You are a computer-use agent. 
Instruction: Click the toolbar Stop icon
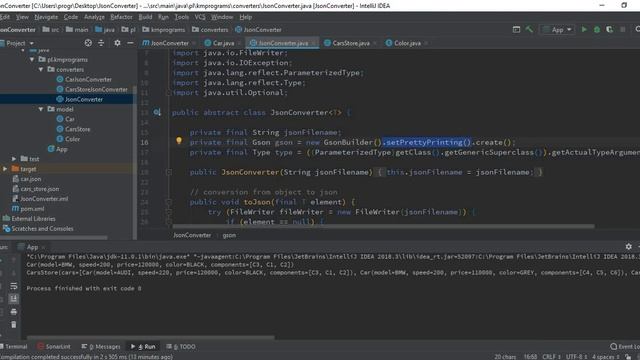(622, 29)
